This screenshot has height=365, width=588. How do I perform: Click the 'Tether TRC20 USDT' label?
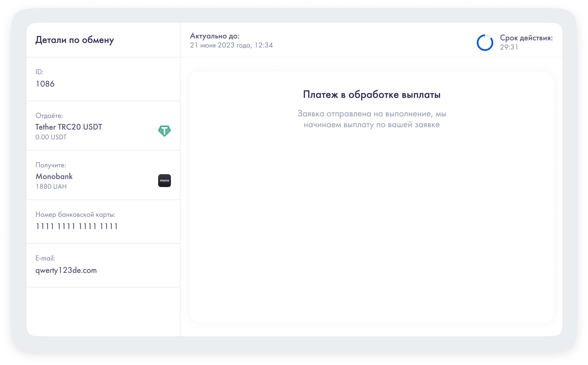pyautogui.click(x=69, y=127)
